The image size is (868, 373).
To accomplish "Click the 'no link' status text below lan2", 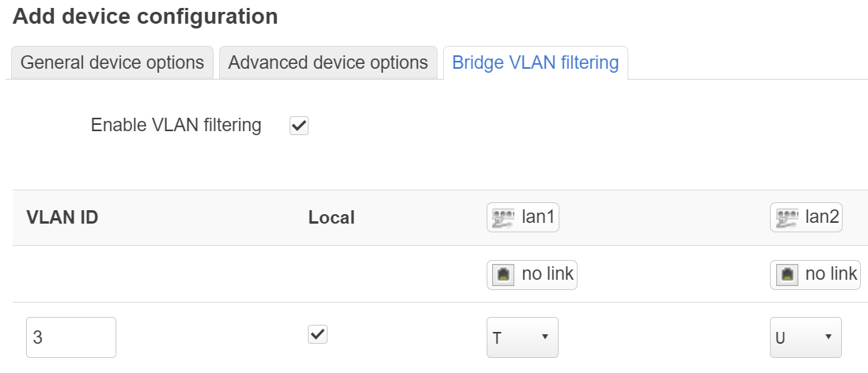I will [831, 273].
